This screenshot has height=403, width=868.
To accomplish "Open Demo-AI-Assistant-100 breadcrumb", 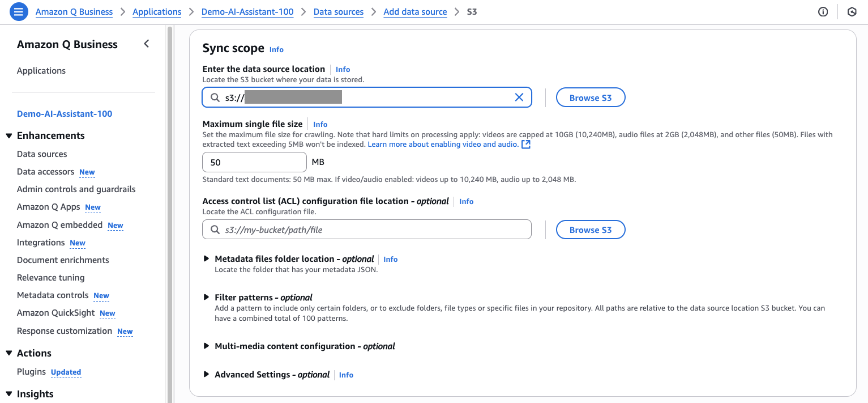I will click(x=247, y=12).
